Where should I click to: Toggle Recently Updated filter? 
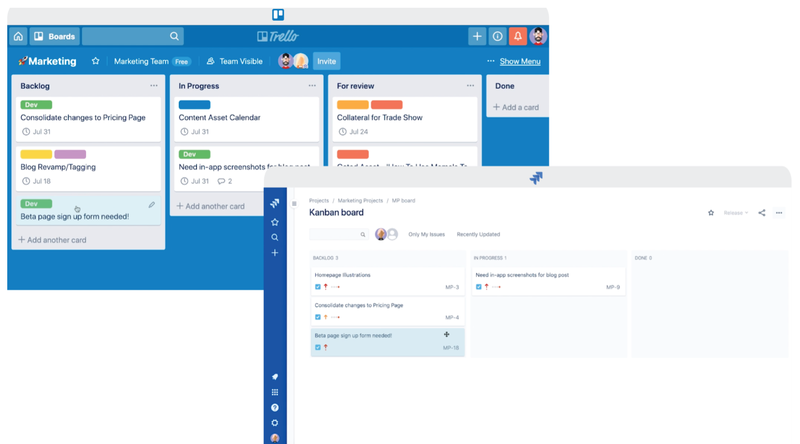[x=478, y=234]
